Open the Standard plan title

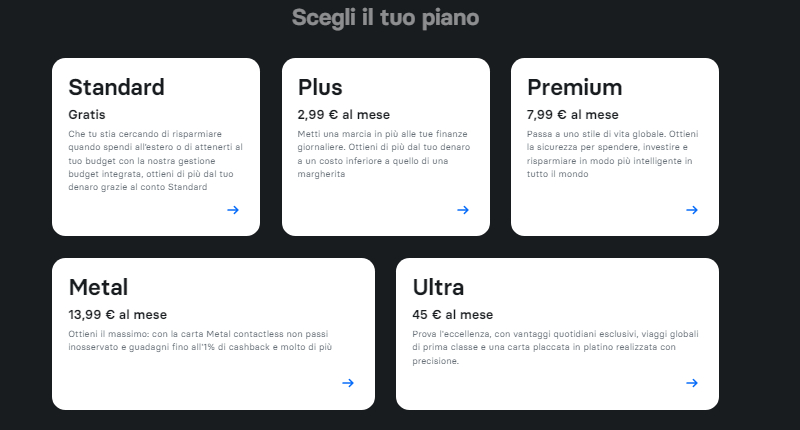point(116,87)
